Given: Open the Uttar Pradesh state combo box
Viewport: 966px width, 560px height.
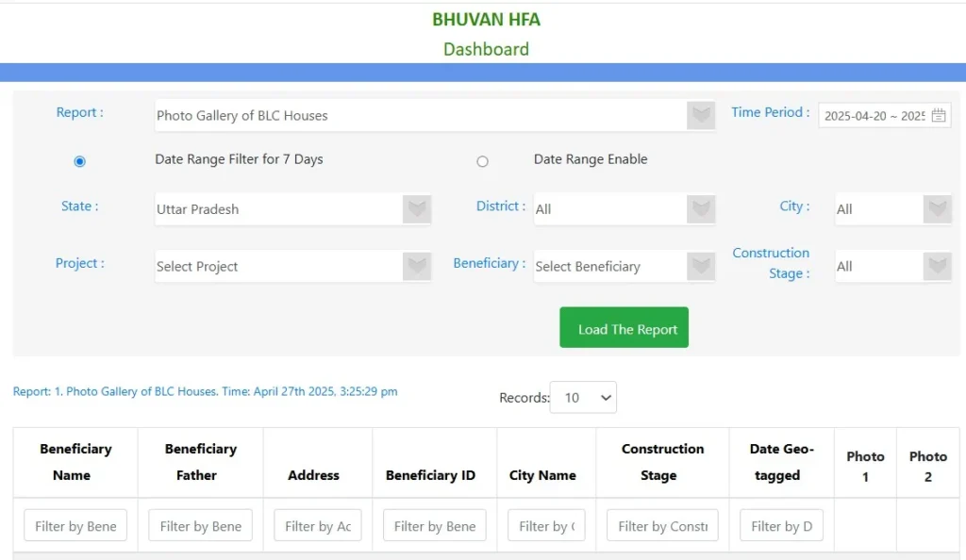Looking at the screenshot, I should tap(278, 209).
